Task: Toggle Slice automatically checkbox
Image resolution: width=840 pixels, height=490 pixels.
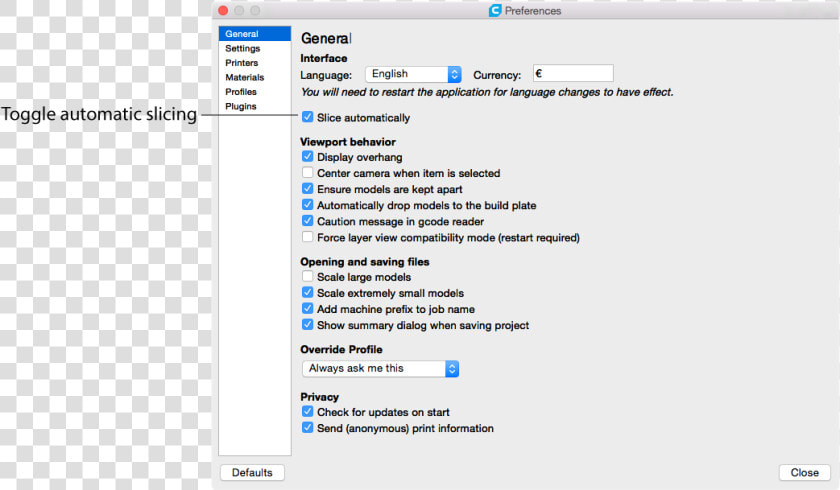Action: [308, 117]
